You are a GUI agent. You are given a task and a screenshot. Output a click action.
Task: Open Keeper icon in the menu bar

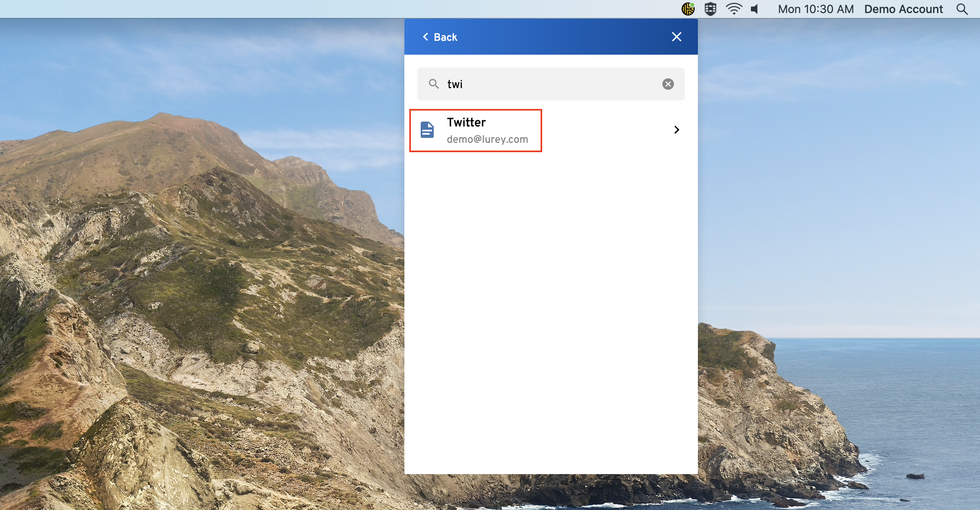click(x=688, y=9)
